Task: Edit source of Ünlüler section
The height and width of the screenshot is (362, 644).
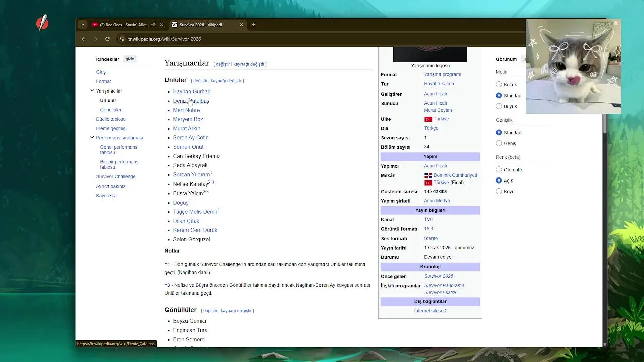Action: coord(226,81)
